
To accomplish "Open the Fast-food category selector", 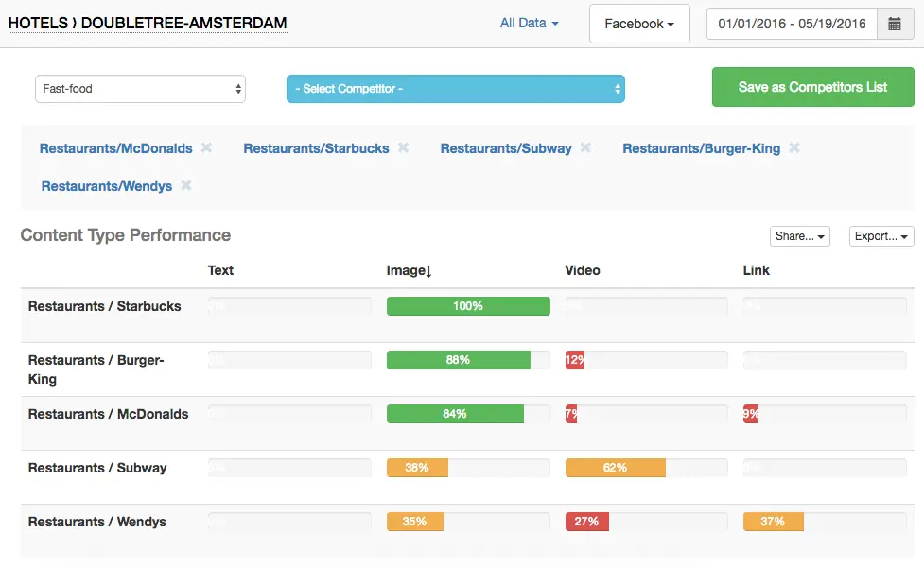I will click(140, 89).
